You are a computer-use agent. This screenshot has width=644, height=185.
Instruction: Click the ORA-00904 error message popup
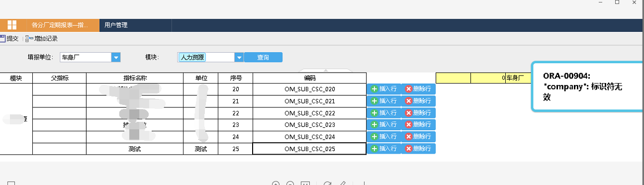588,87
